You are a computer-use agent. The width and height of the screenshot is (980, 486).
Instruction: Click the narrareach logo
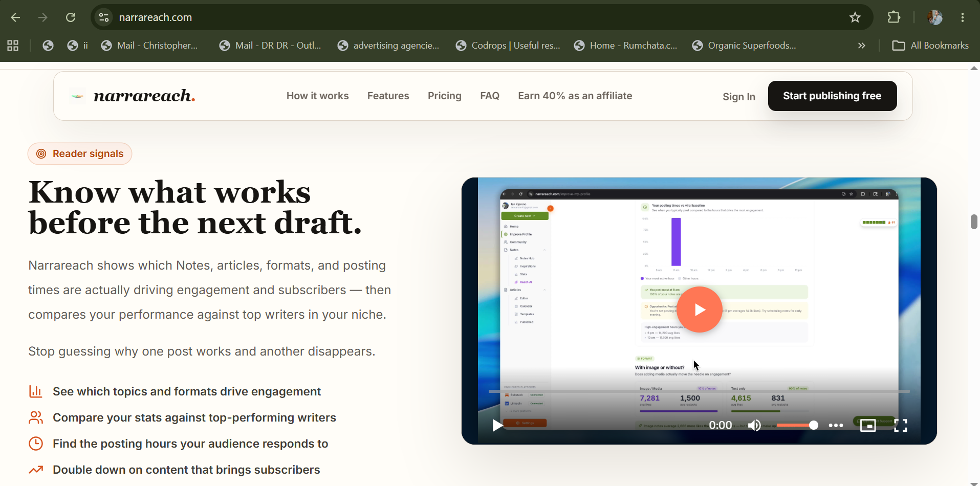tap(133, 96)
